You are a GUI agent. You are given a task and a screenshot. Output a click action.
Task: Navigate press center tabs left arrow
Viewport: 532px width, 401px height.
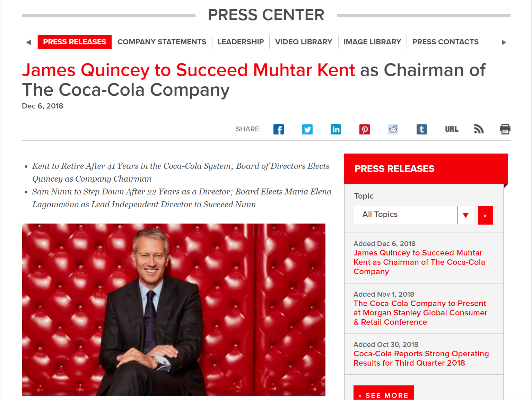(x=28, y=42)
